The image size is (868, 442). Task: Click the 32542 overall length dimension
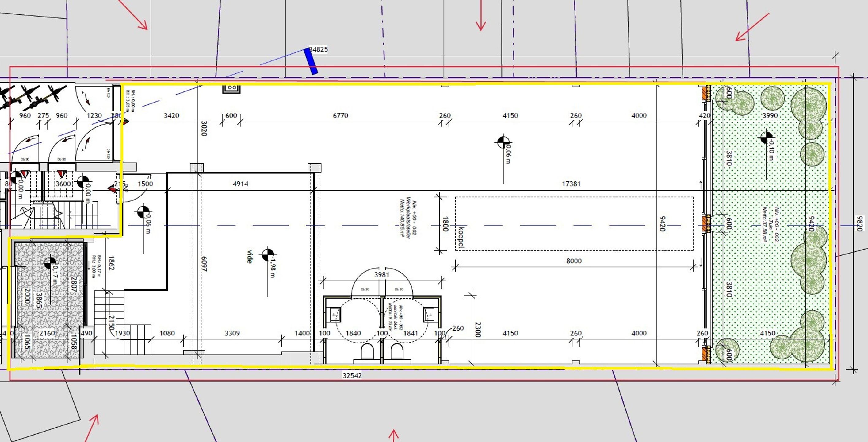coord(352,375)
